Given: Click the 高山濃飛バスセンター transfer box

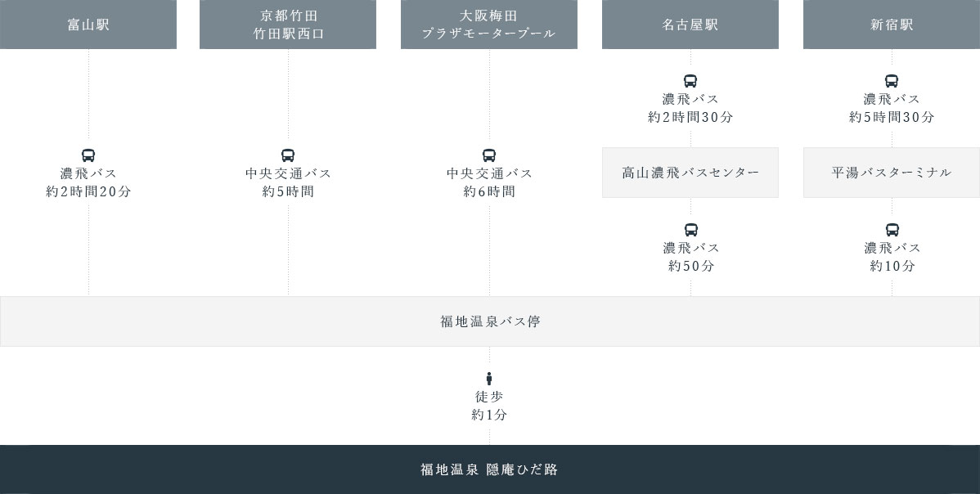Looking at the screenshot, I should (690, 173).
